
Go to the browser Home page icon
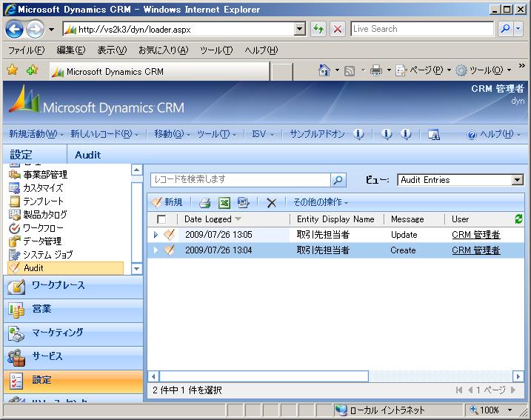(x=324, y=70)
